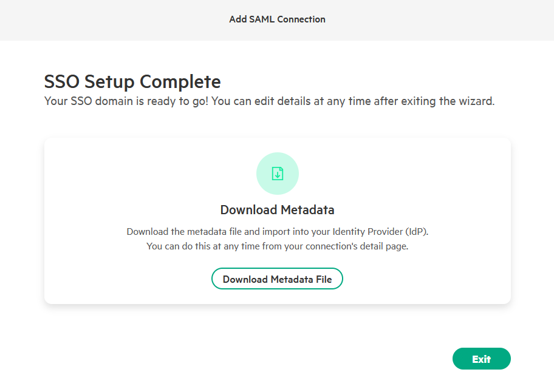554x392 pixels.
Task: Click the green download metadata icon
Action: click(x=277, y=174)
